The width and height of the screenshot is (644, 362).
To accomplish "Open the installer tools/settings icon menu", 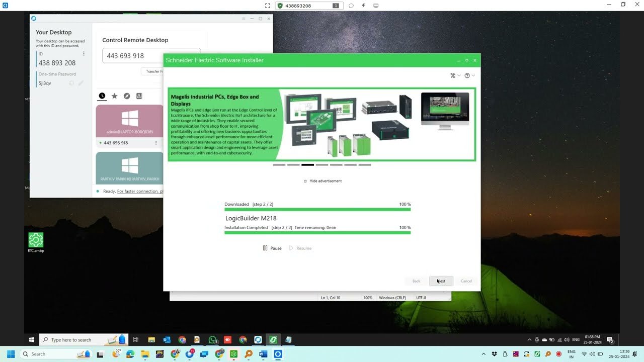I will pos(455,75).
